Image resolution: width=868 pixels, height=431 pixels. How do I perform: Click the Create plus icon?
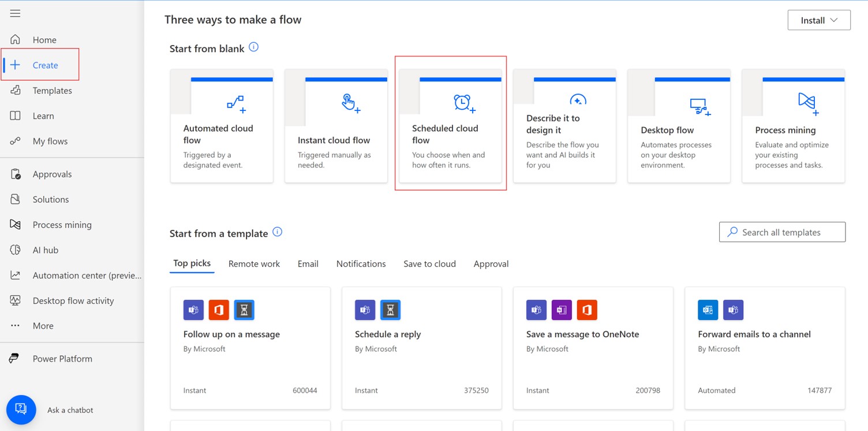coord(15,65)
